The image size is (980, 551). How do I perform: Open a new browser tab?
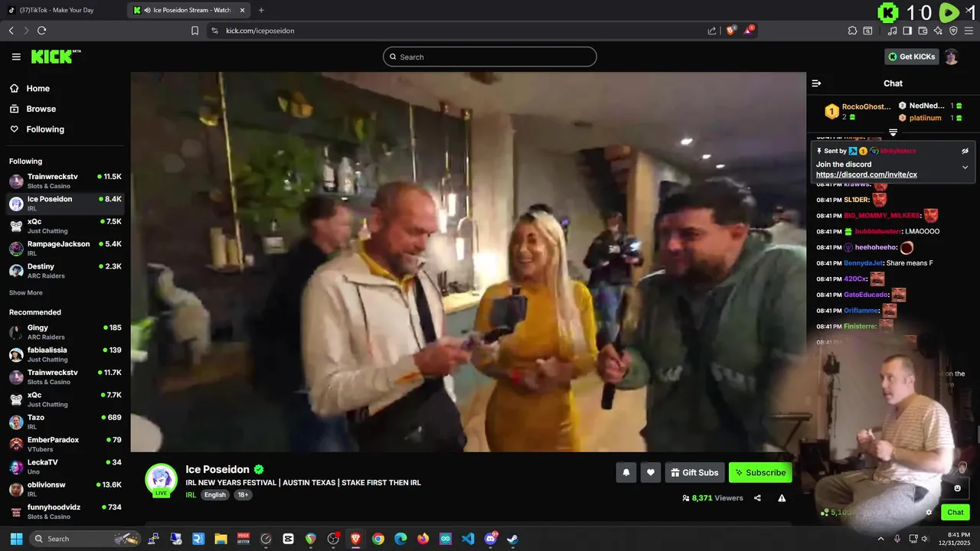(x=261, y=10)
